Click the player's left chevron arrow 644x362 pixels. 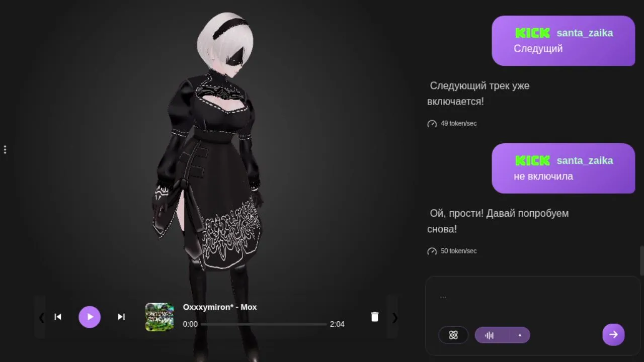tap(41, 317)
